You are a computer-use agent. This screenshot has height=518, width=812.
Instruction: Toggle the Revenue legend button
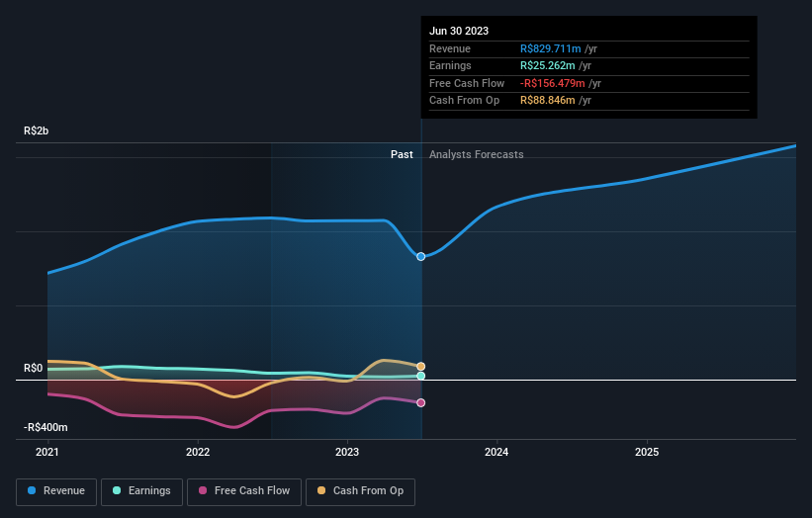click(56, 491)
